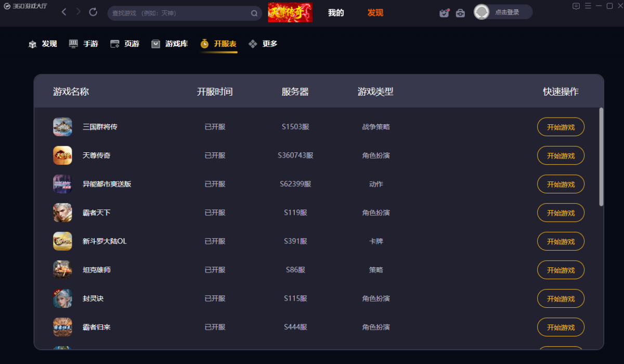624x364 pixels.
Task: Expand the 更多 navigation menu
Action: [x=263, y=44]
